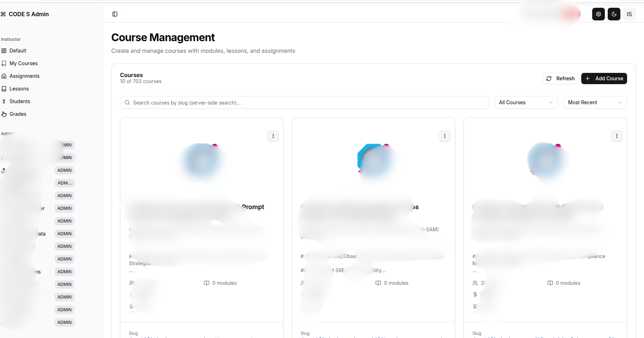Expand the Most Recent sort dropdown

595,102
